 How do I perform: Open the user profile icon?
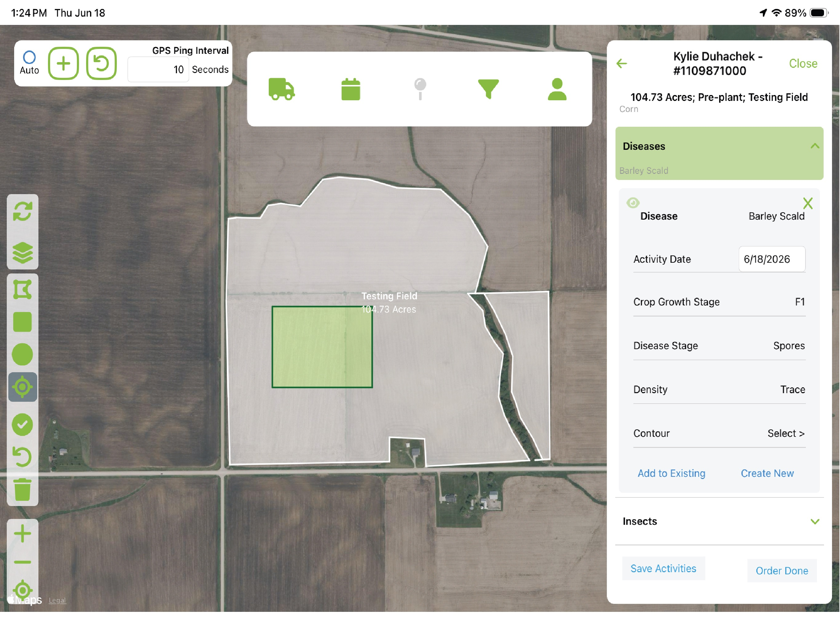pos(557,89)
